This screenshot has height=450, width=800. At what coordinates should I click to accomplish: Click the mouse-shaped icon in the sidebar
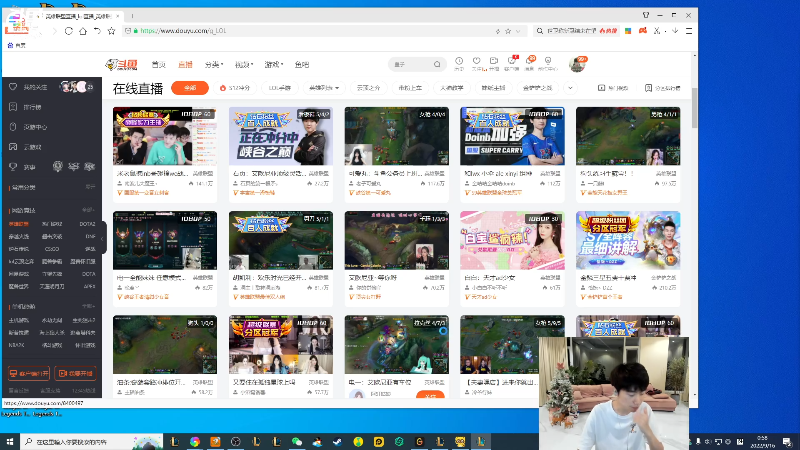pos(13,127)
